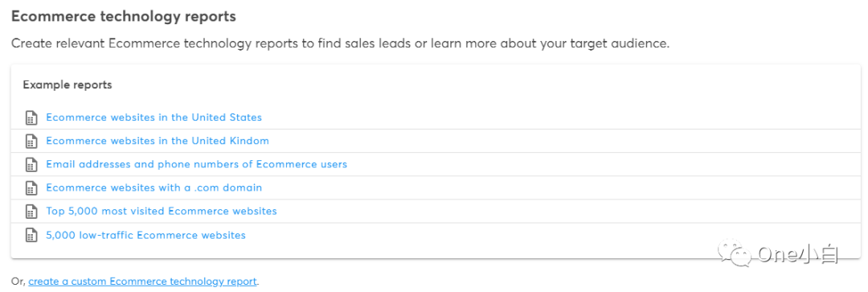Open Email addresses and phone numbers report
Screen dimensions: 868x292
click(197, 165)
